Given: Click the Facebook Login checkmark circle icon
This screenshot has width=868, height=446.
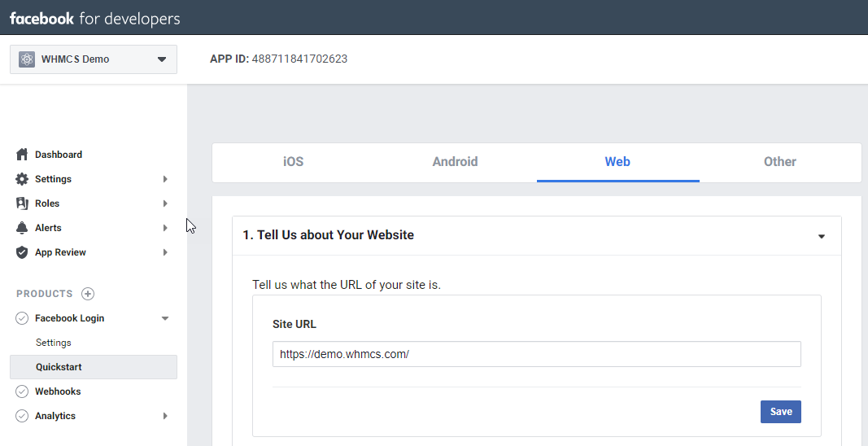Looking at the screenshot, I should [x=22, y=318].
